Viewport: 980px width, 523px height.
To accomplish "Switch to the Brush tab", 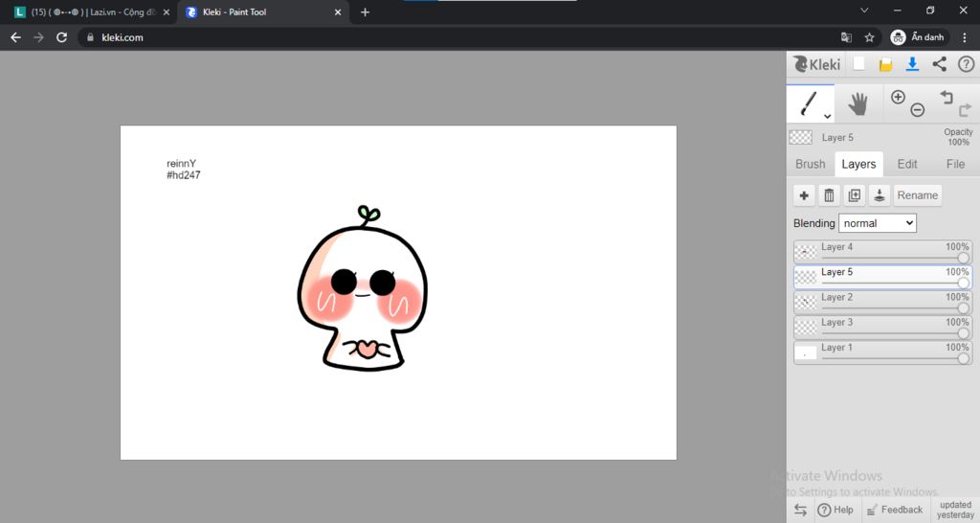I will 810,164.
